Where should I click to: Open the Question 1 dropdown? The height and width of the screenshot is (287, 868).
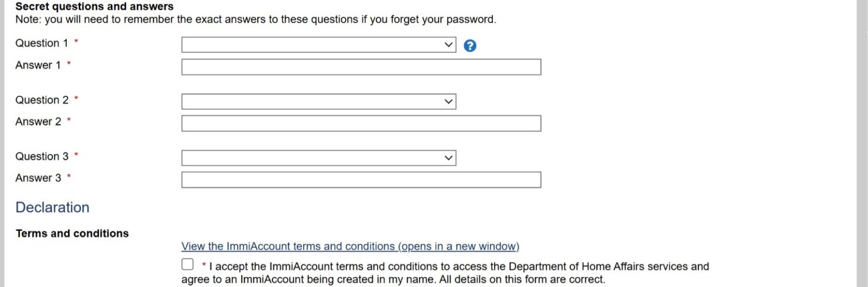(318, 45)
